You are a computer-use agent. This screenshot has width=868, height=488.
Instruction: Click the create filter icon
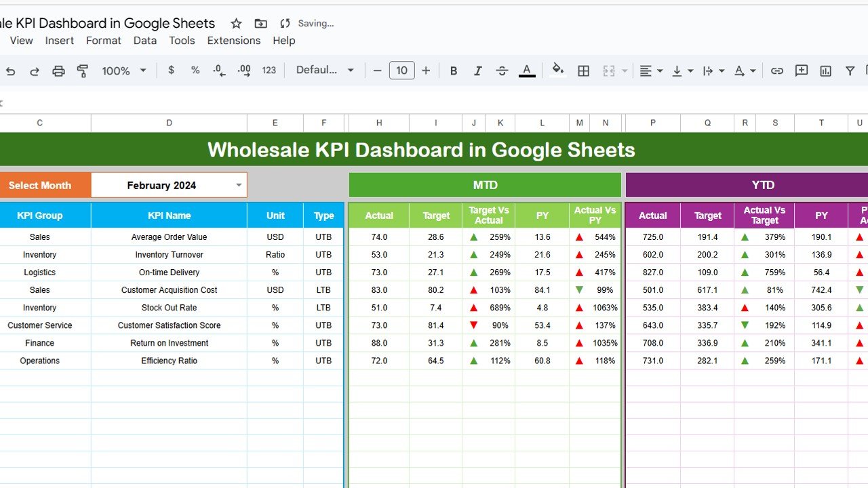pos(850,70)
